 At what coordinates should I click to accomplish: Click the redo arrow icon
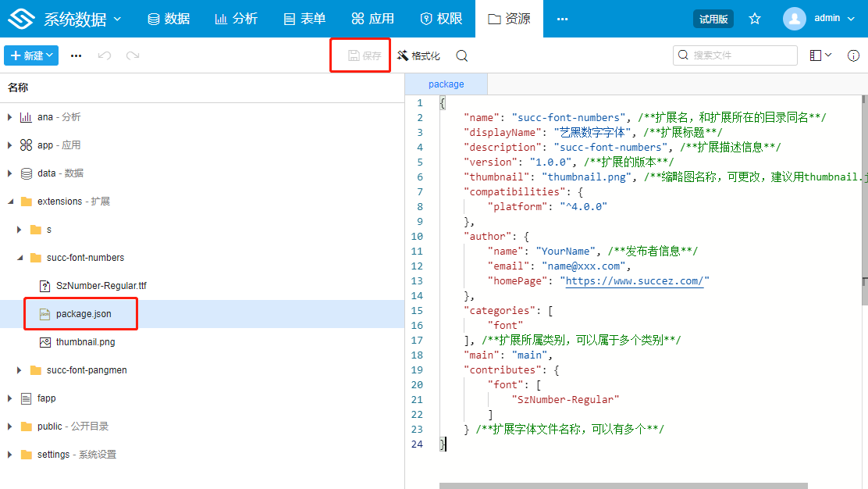(x=133, y=55)
